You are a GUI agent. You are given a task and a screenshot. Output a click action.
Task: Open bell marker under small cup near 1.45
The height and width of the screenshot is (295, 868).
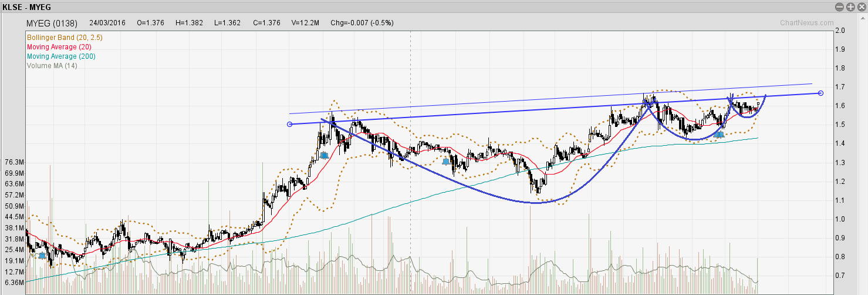pos(720,135)
